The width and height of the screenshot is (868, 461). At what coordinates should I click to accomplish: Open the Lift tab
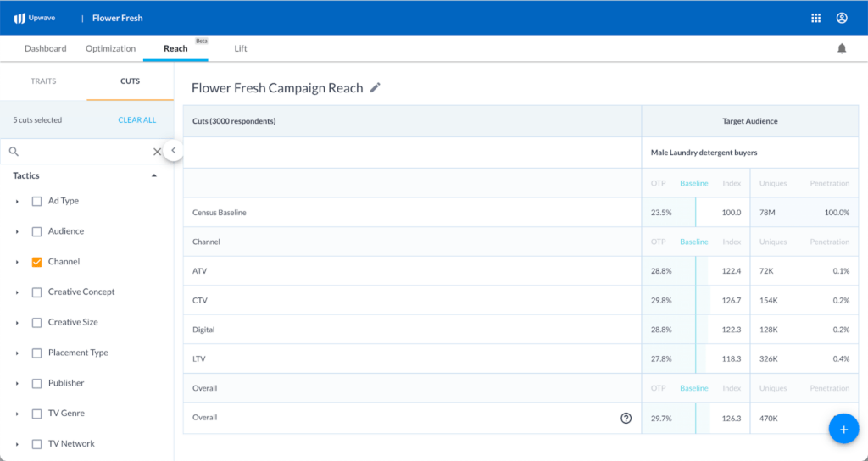pyautogui.click(x=240, y=48)
